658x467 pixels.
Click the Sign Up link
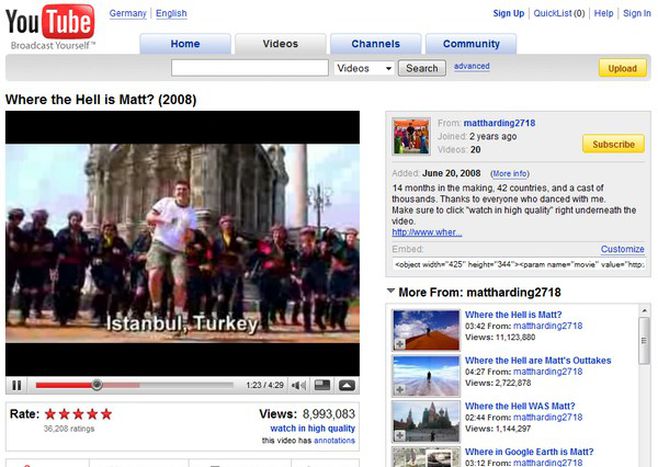[509, 13]
